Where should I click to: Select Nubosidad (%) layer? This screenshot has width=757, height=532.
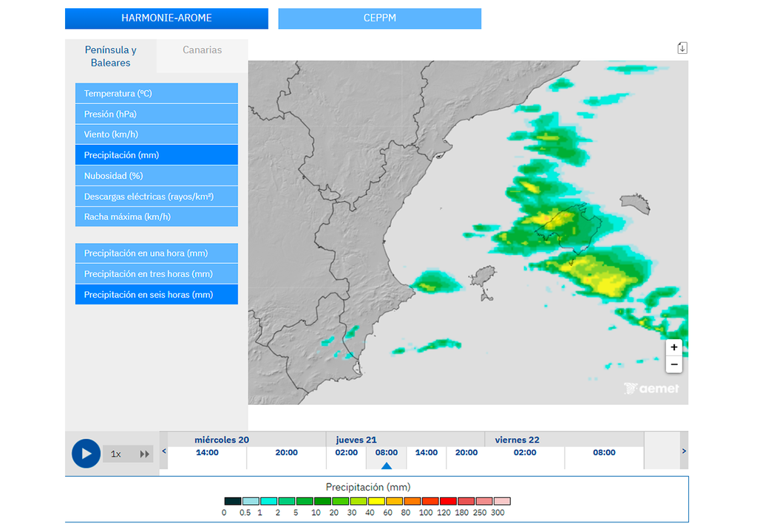[x=157, y=176]
